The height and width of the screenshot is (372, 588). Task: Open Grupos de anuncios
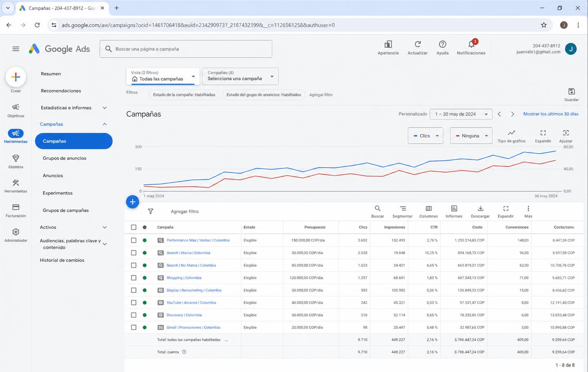[65, 158]
